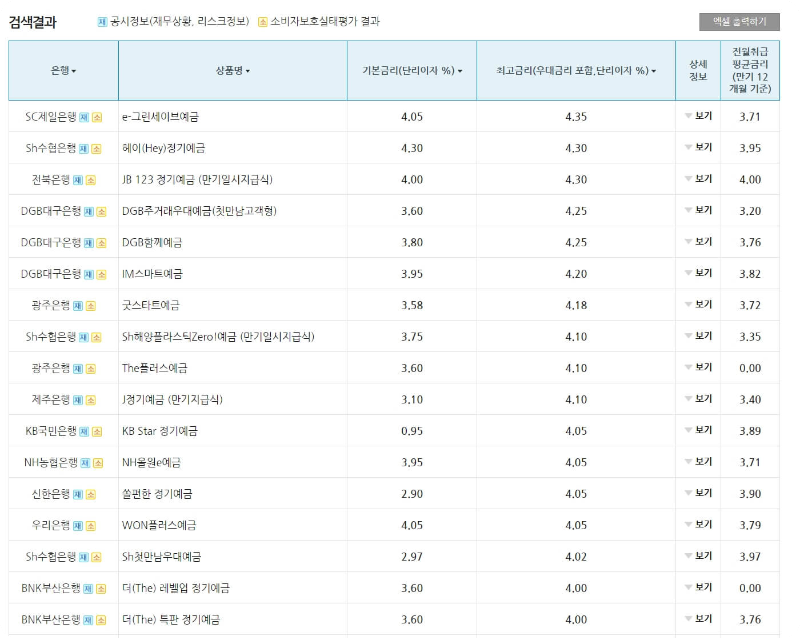Viewport: 800px width, 638px height.
Task: Show 보기 details for NH올원e예금
Action: coord(698,461)
